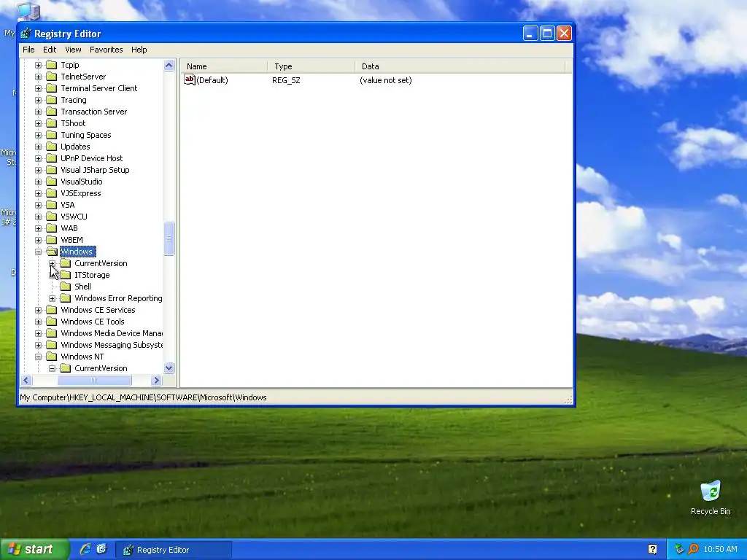The height and width of the screenshot is (560, 747).
Task: Click the VSWCU folder icon
Action: [x=52, y=217]
